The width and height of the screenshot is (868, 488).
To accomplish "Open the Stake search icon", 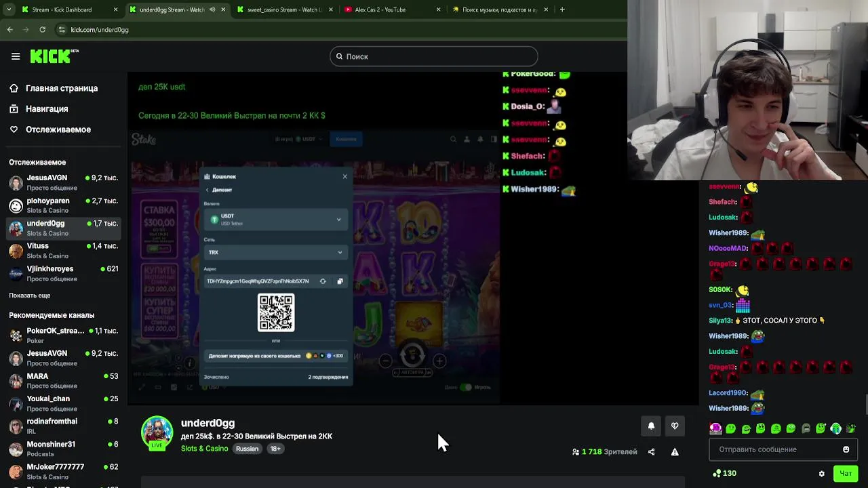I will [453, 139].
